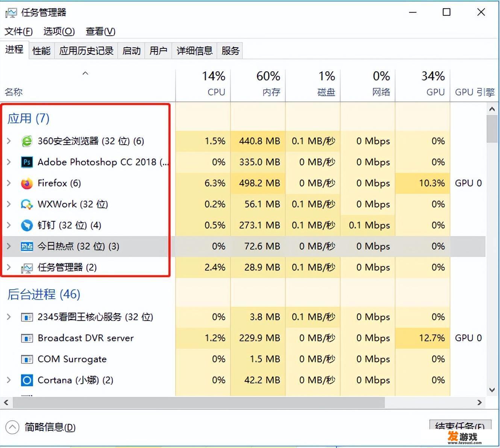
Task: Click the horizontal scrollbar left arrow
Action: [6, 403]
